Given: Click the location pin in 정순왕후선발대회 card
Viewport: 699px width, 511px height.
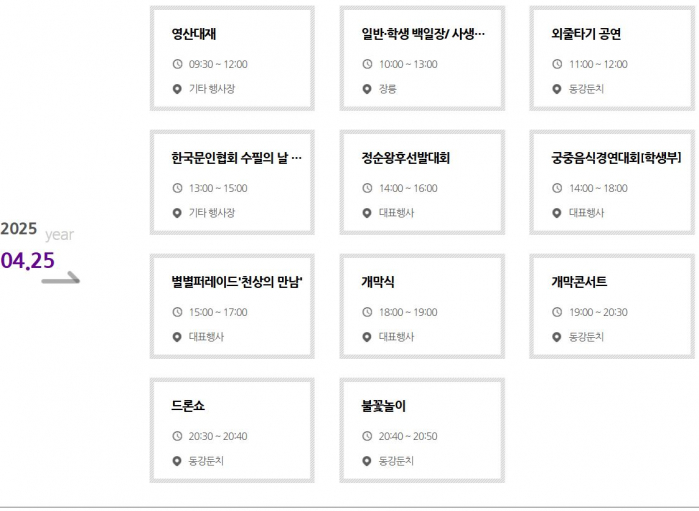Looking at the screenshot, I should [367, 213].
